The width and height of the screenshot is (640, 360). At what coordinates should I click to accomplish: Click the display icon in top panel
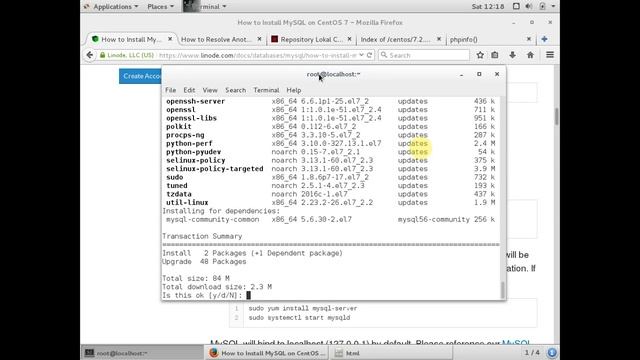tap(516, 7)
